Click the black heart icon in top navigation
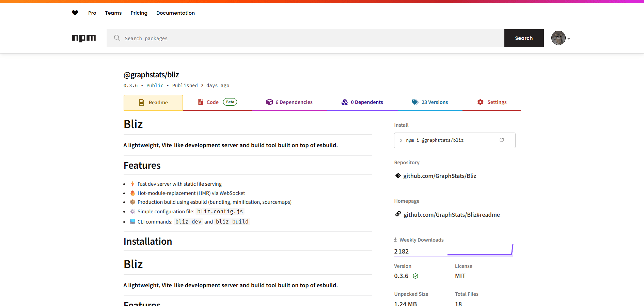 pyautogui.click(x=75, y=13)
